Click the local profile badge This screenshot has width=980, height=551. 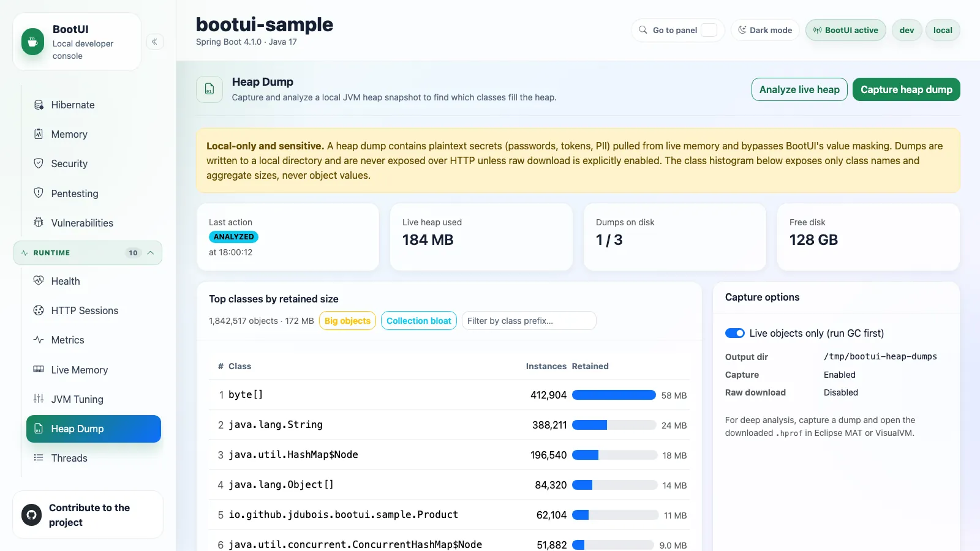click(943, 30)
